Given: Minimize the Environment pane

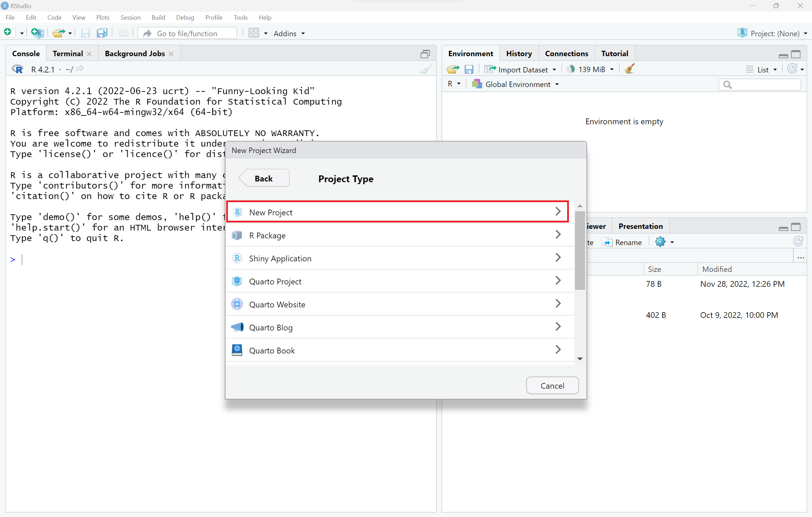Looking at the screenshot, I should tap(783, 55).
